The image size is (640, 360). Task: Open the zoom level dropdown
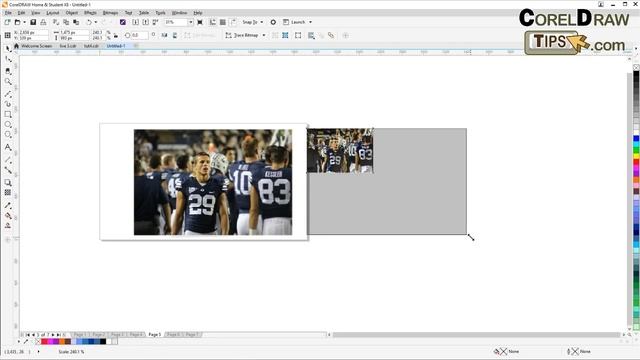(190, 22)
